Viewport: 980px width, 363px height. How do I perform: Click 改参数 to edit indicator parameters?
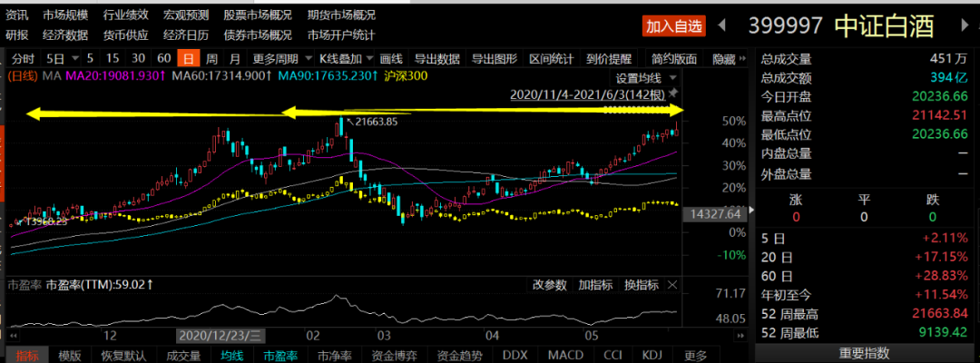(549, 285)
